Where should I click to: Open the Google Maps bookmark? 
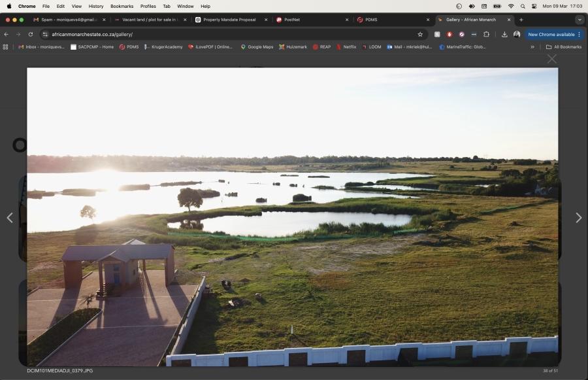(257, 47)
